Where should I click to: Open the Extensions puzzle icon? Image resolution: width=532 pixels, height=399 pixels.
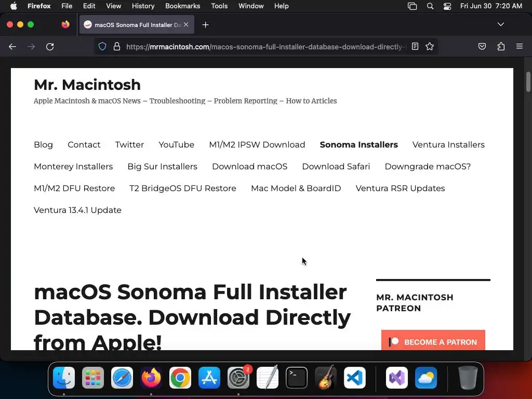501,46
